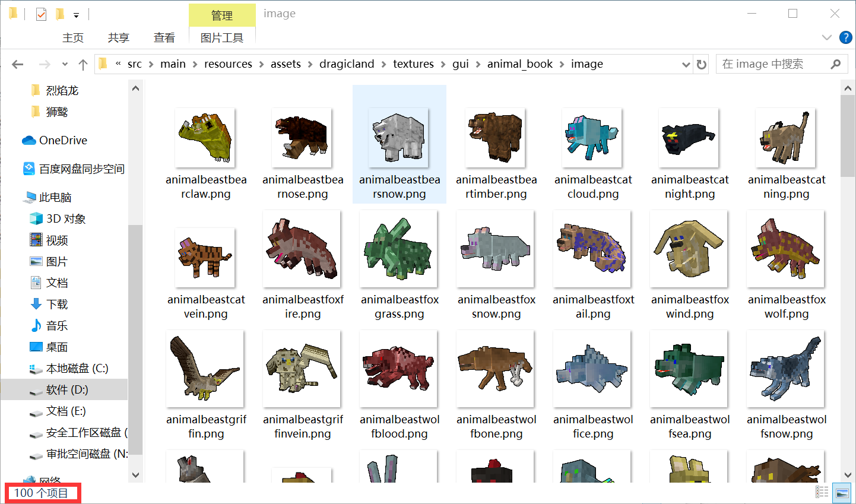Switch to large thumbnails view icon
Viewport: 856px width, 504px height.
(x=842, y=492)
